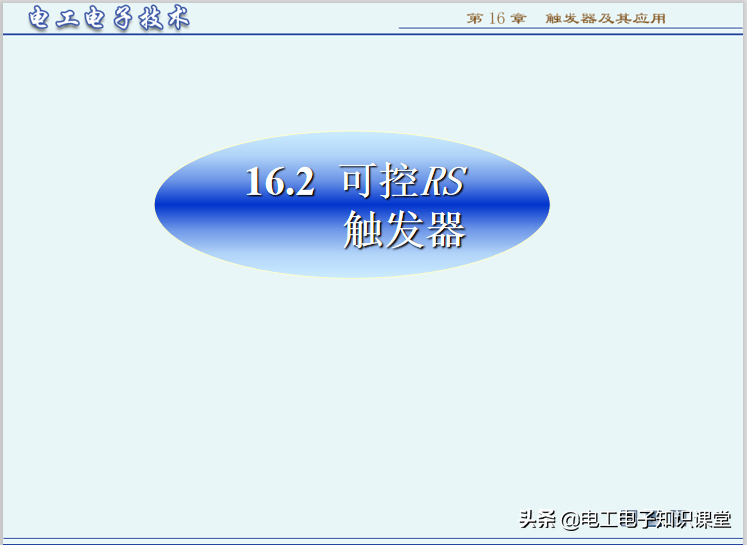Click the slide title "16.2 可控RS 触发器"

355,206
